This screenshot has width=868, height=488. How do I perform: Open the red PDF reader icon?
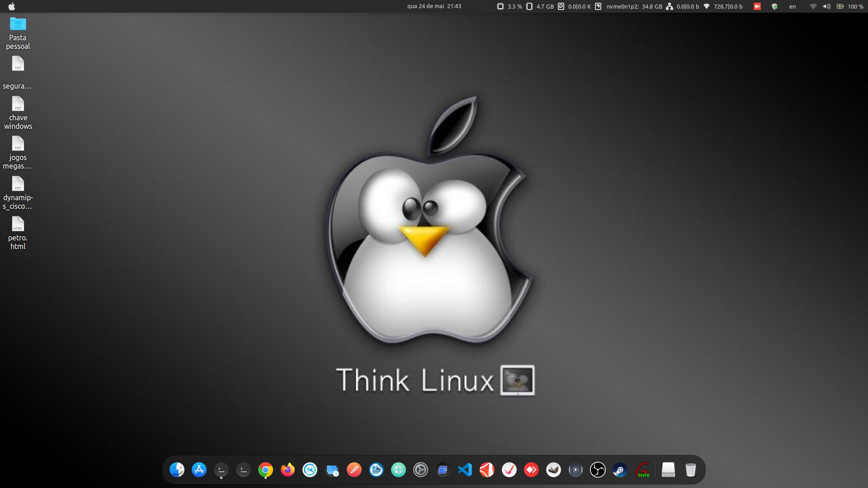coord(487,470)
